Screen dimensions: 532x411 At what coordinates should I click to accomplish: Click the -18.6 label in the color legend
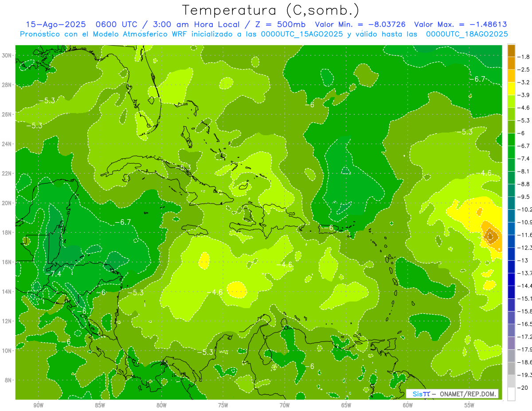525,362
